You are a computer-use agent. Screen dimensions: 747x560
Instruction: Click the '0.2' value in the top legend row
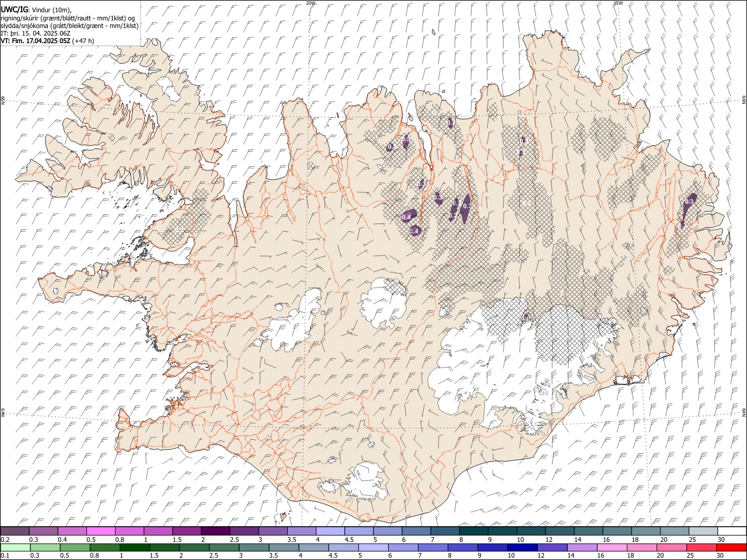point(5,539)
